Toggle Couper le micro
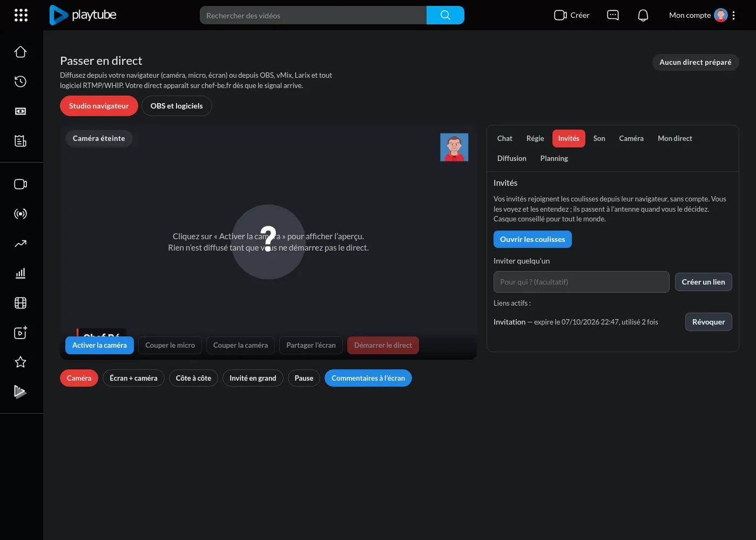This screenshot has height=540, width=756. [170, 346]
